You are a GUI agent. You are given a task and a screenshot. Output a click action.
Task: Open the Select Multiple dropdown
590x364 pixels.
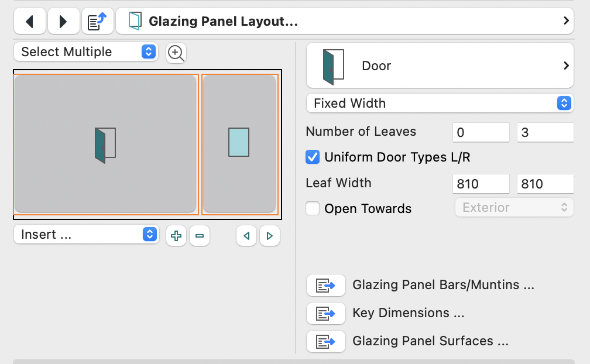click(85, 51)
